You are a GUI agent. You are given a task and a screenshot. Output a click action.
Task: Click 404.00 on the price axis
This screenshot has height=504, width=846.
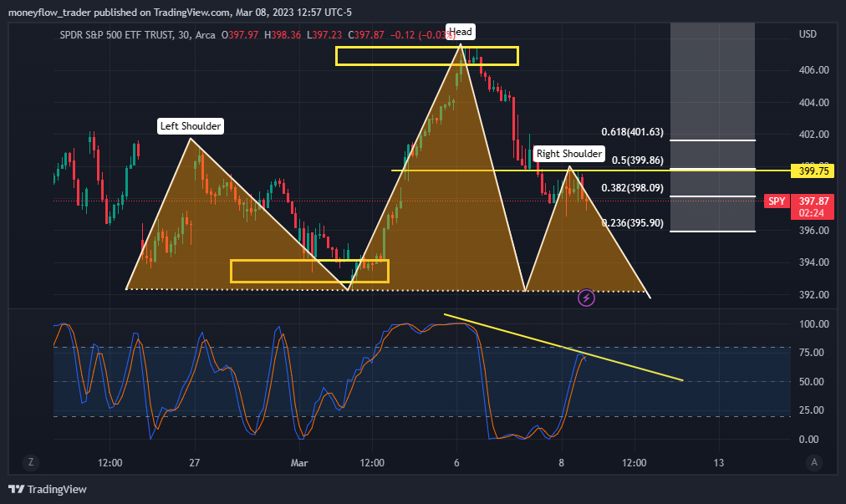coord(813,103)
